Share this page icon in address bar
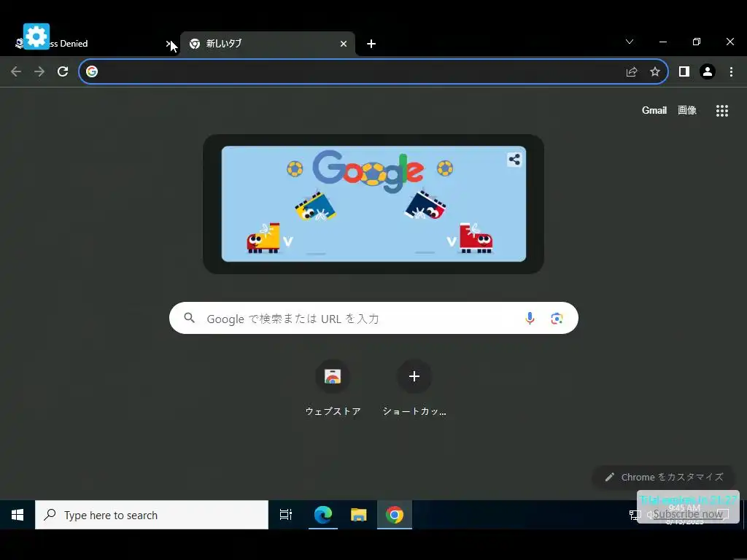Viewport: 747px width, 560px height. tap(632, 71)
